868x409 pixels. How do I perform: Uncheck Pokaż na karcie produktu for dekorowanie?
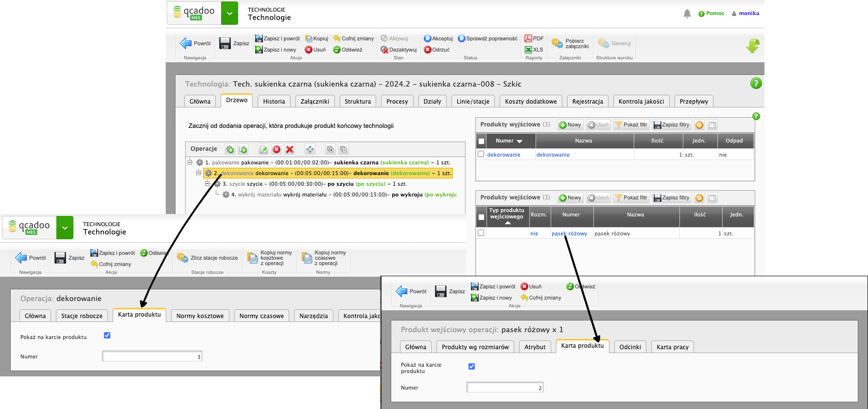point(107,336)
